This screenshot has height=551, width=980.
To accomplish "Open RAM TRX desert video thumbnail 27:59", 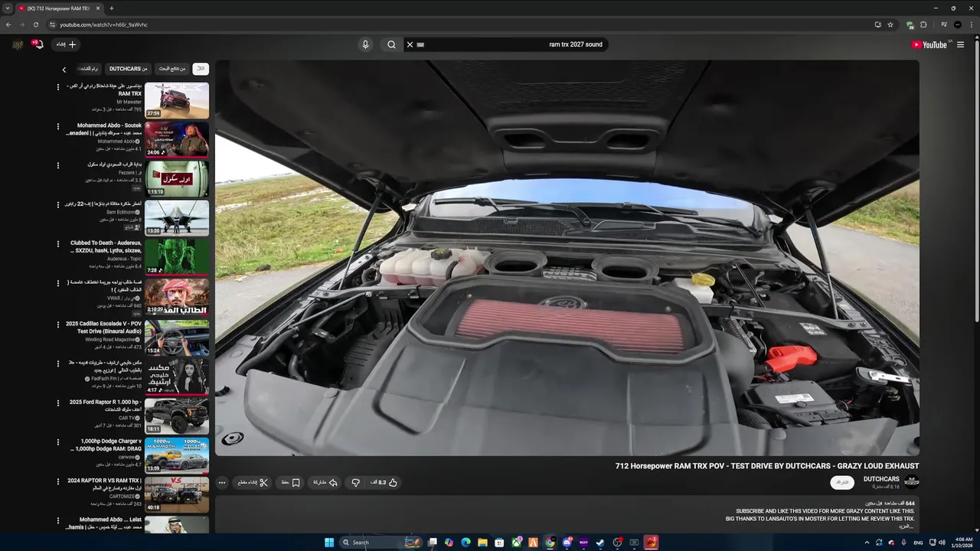I will pos(177,100).
